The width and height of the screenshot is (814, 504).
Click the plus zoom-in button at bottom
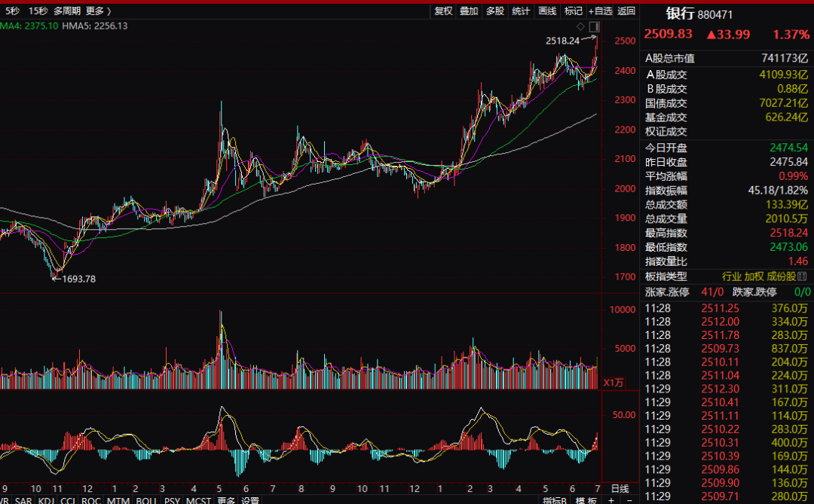tap(611, 500)
